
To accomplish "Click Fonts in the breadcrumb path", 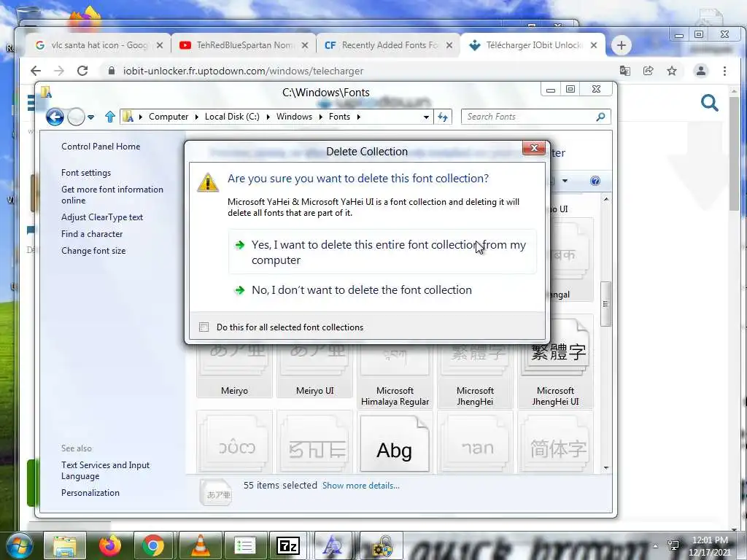I will pyautogui.click(x=339, y=117).
